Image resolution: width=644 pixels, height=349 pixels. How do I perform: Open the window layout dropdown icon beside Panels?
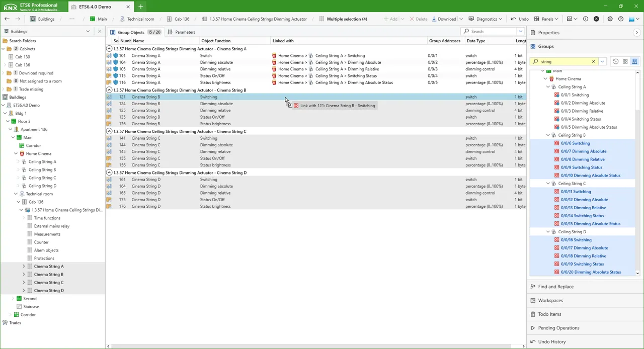[x=572, y=19]
